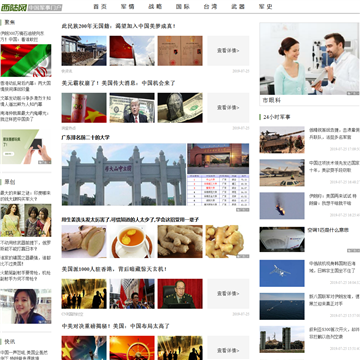Open the rolled yuan banknote thumbnail
Viewport: 360px width, 360px height.
[x=84, y=108]
